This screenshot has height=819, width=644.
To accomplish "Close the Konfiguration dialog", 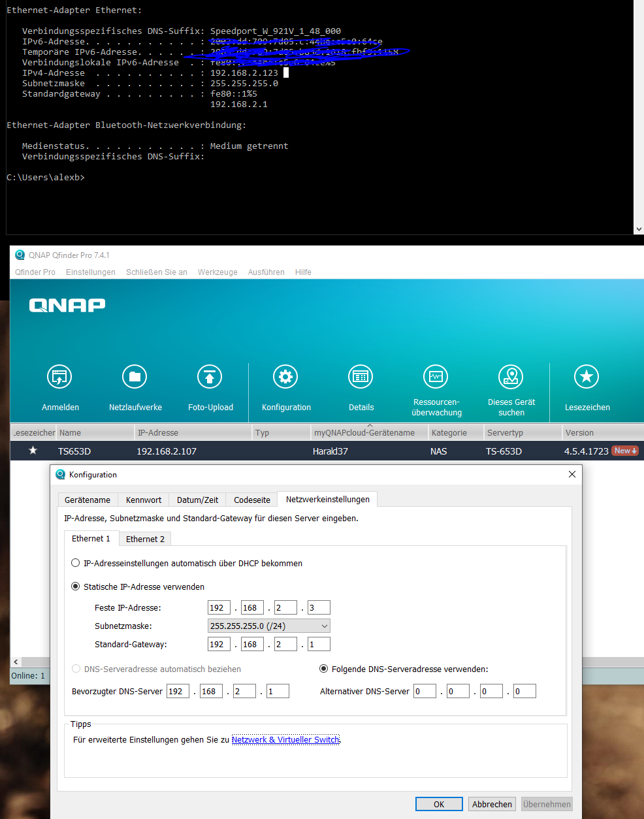I will coord(572,474).
